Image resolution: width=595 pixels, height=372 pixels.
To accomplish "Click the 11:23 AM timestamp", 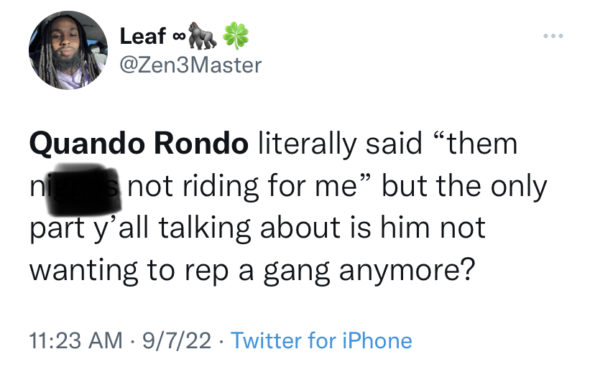I will tap(76, 340).
